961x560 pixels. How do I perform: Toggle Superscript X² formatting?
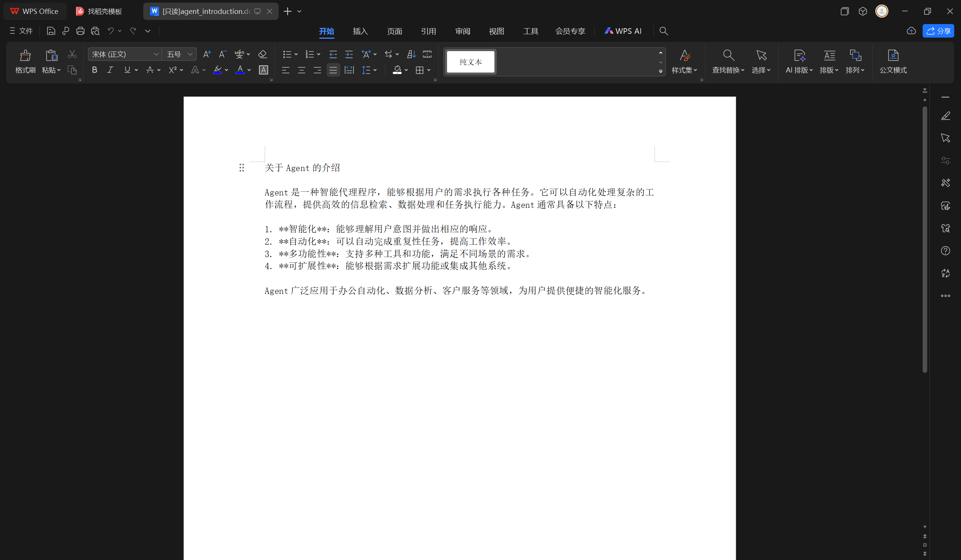point(172,70)
